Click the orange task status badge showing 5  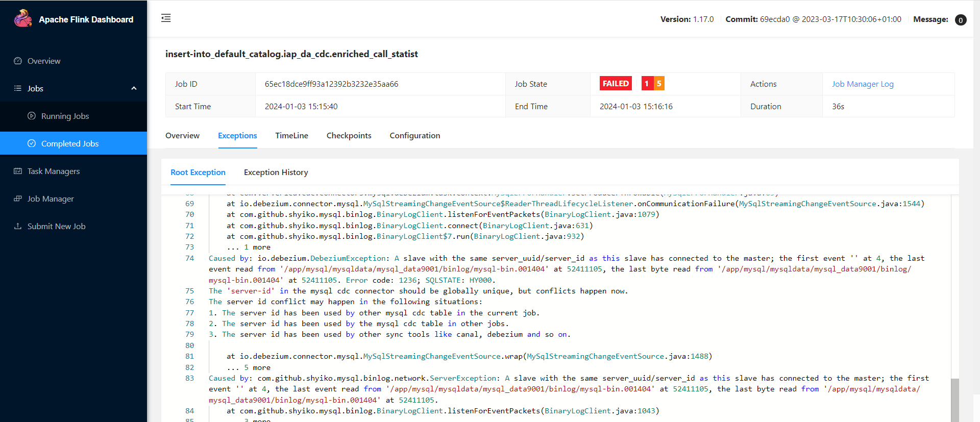tap(659, 83)
